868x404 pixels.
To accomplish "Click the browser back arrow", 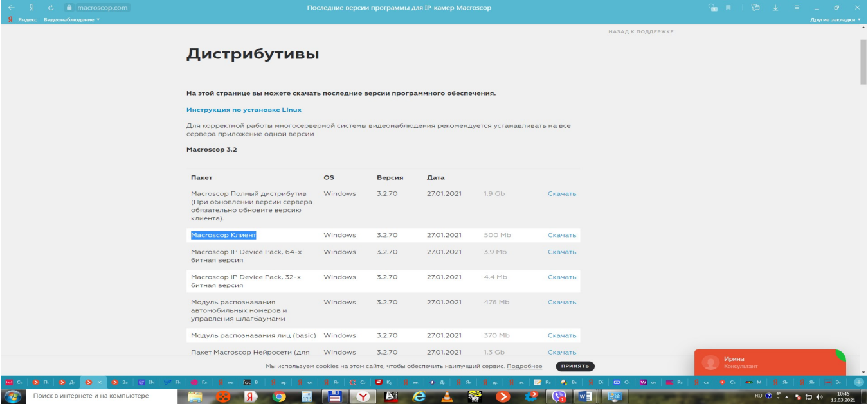I will 11,8.
